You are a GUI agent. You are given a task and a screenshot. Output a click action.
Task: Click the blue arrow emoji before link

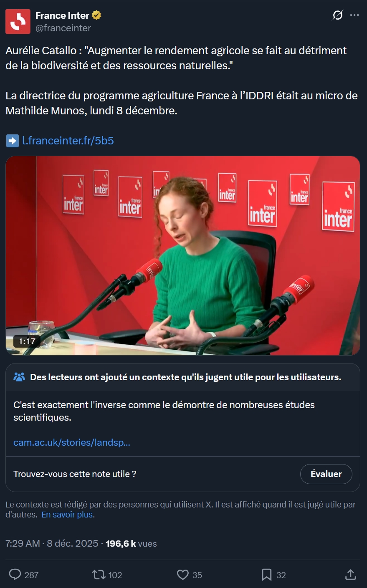[12, 141]
